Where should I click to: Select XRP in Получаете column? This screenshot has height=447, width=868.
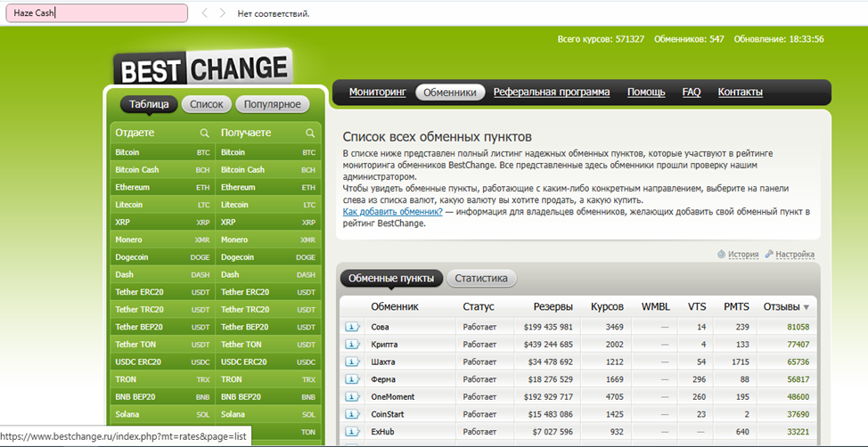point(268,222)
